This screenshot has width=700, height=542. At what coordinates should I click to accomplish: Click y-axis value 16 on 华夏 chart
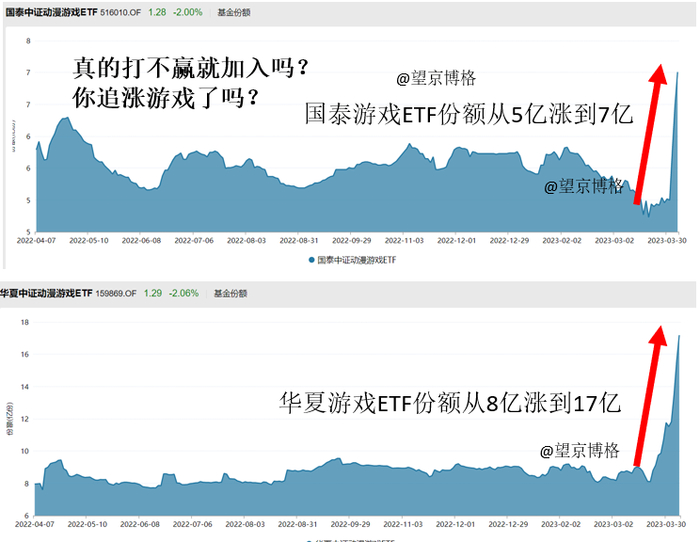(25, 354)
